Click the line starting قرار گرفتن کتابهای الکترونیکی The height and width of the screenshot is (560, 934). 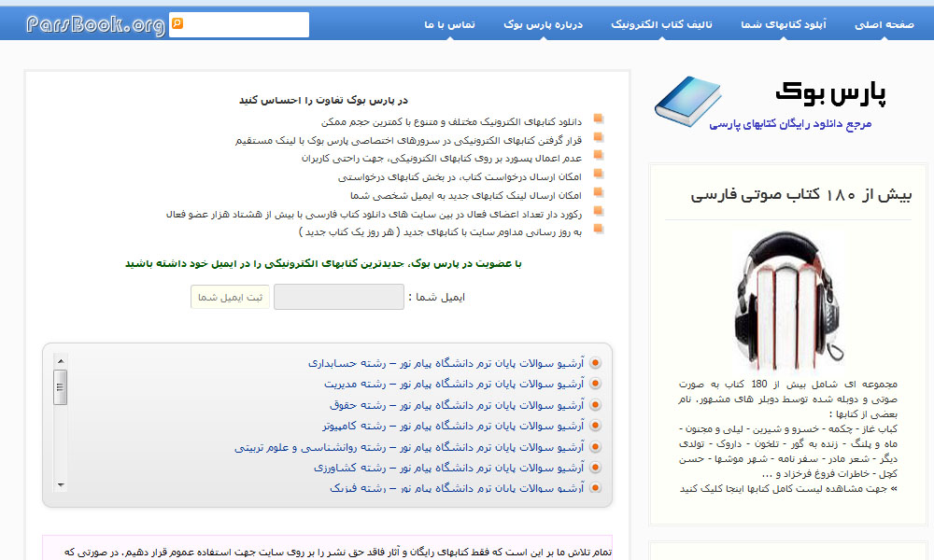click(x=409, y=140)
